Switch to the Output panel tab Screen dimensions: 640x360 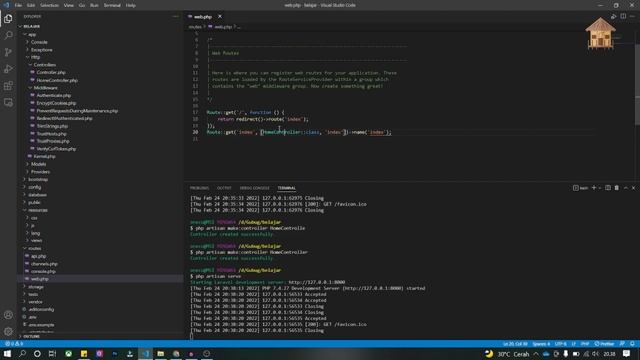click(224, 188)
